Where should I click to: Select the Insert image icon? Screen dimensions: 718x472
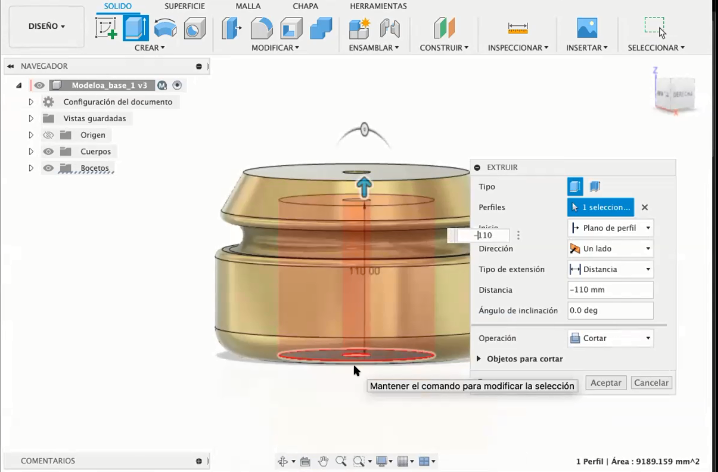[587, 28]
